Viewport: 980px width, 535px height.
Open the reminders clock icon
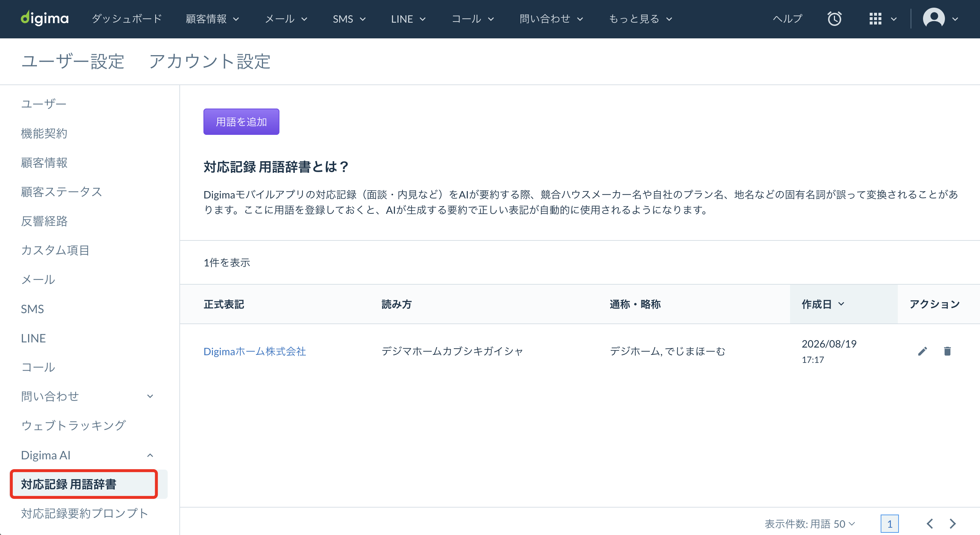click(834, 19)
